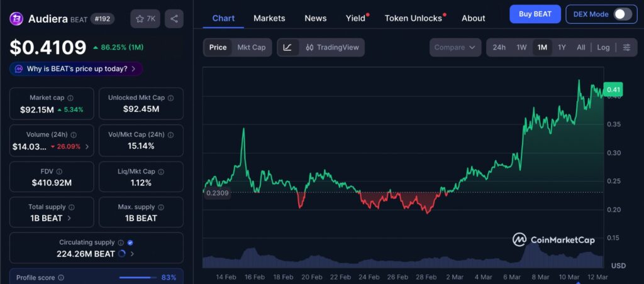
Task: Click the 5.34% market cap change text
Action: click(x=74, y=109)
